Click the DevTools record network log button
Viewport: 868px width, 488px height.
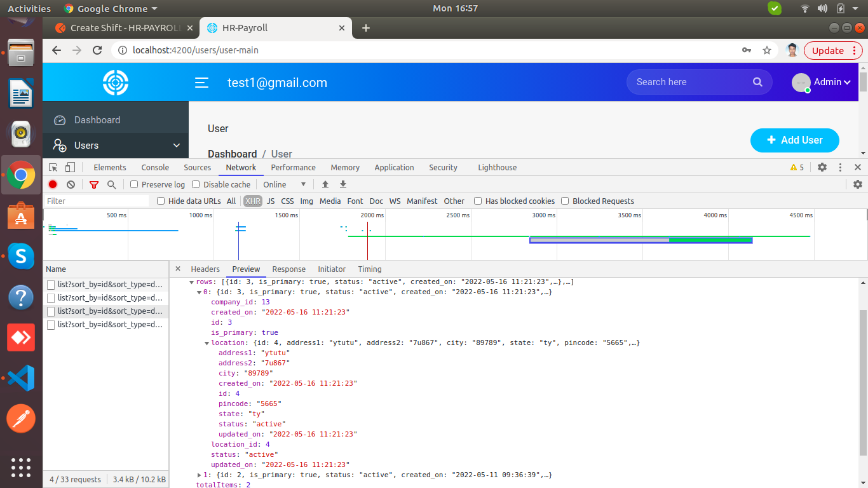(x=53, y=184)
